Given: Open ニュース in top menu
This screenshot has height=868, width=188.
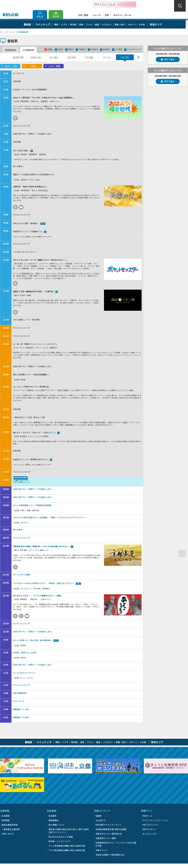Looking at the screenshot, I should tap(96, 15).
